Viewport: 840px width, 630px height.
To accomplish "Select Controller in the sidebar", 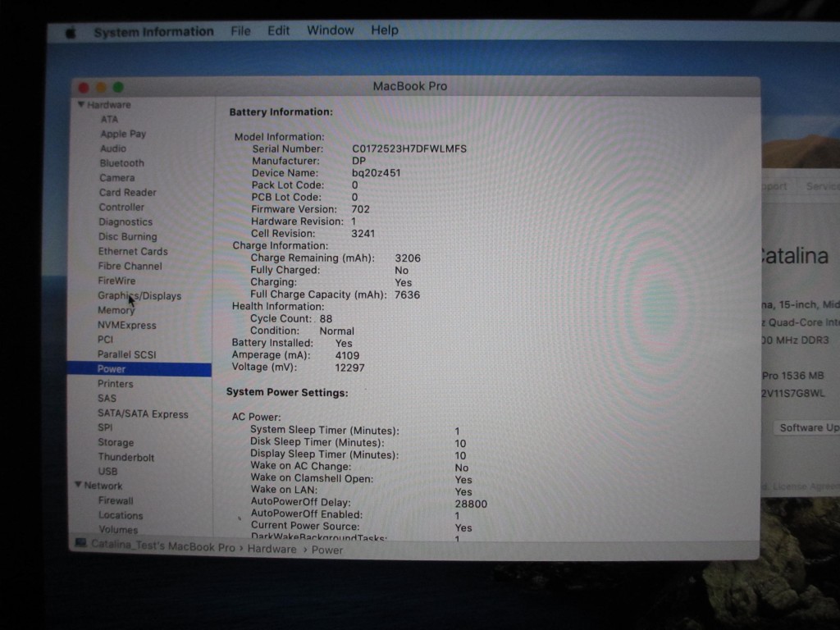I will click(x=121, y=207).
